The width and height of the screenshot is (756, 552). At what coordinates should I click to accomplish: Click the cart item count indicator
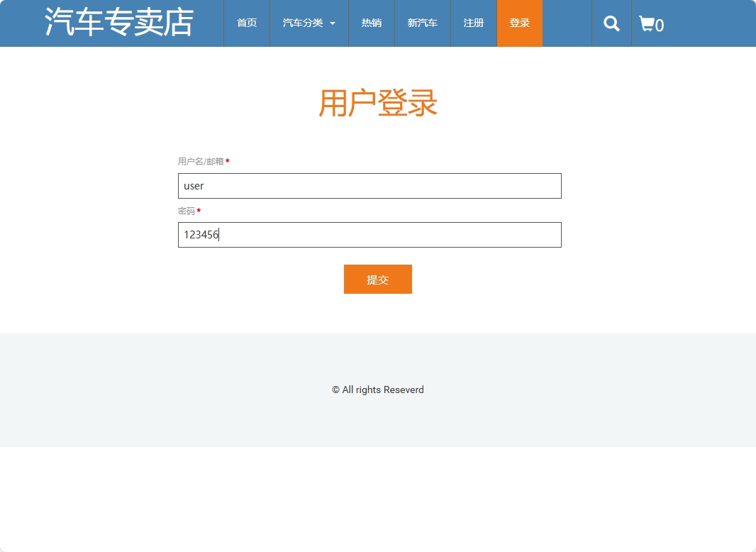pos(660,26)
